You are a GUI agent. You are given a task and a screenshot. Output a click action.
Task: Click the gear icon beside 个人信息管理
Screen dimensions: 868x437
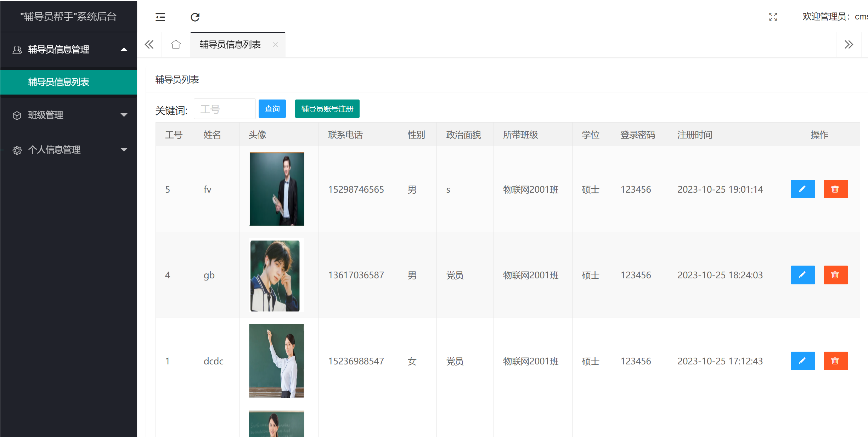point(17,150)
